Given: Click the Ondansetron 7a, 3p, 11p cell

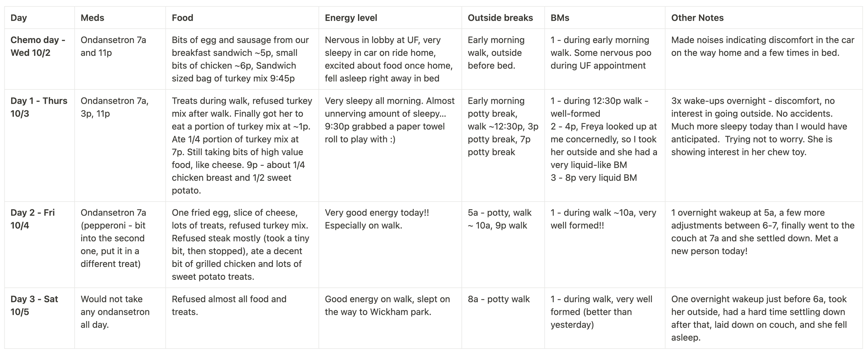Looking at the screenshot, I should pos(120,146).
